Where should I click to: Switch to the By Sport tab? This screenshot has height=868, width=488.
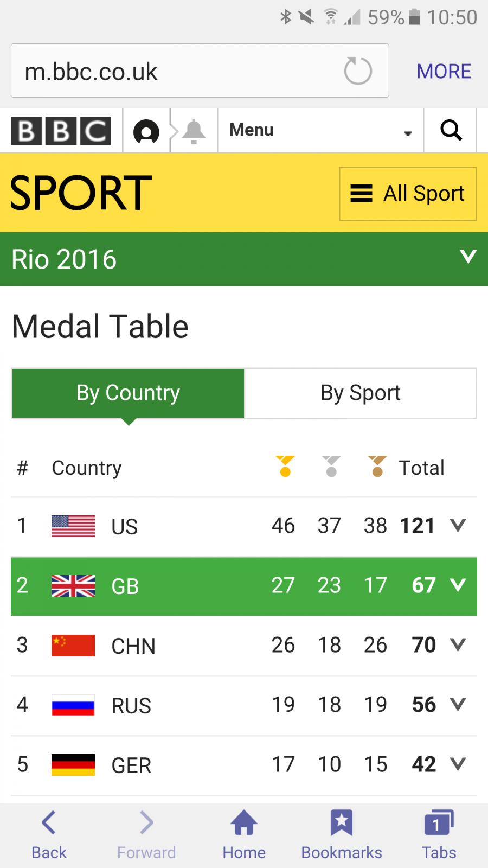361,393
